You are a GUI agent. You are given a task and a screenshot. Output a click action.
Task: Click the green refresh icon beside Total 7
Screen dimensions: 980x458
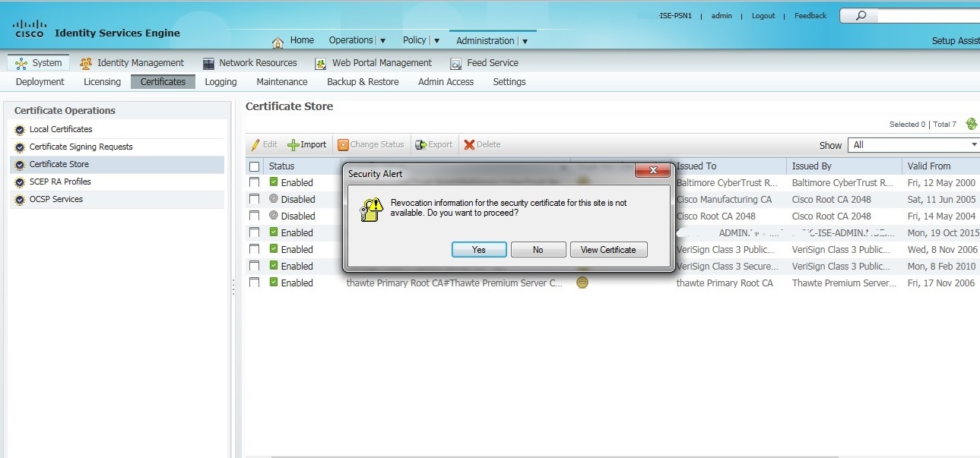click(x=971, y=124)
